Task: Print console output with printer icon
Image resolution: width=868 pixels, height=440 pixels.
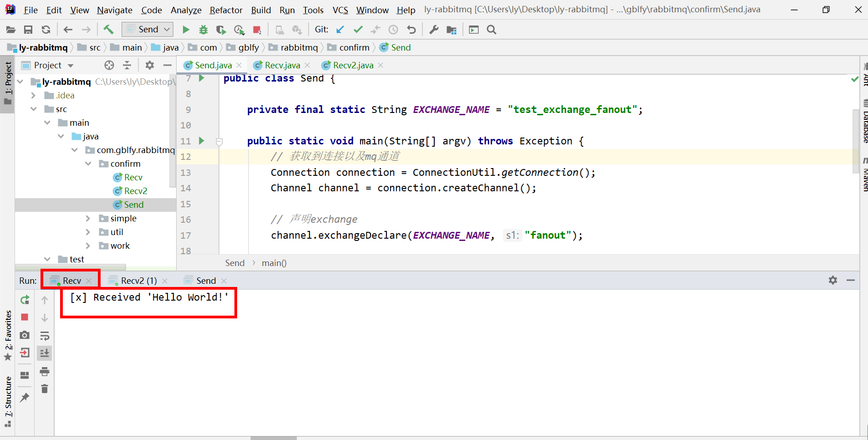Action: pyautogui.click(x=45, y=371)
